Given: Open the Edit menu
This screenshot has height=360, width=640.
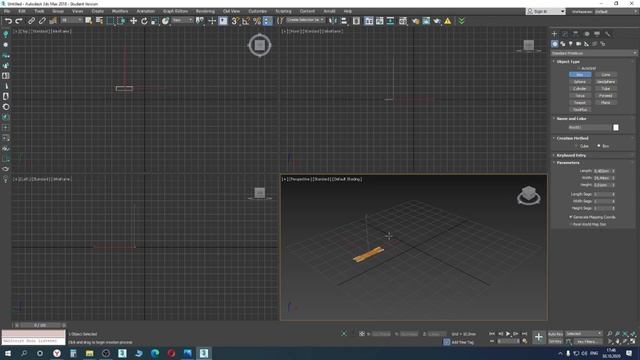Looking at the screenshot, I should tap(22, 11).
